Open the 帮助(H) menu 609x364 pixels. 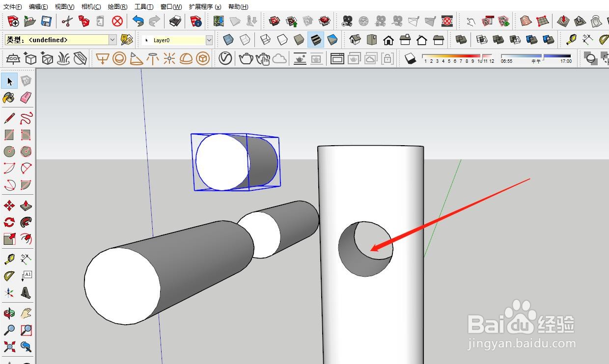[238, 7]
